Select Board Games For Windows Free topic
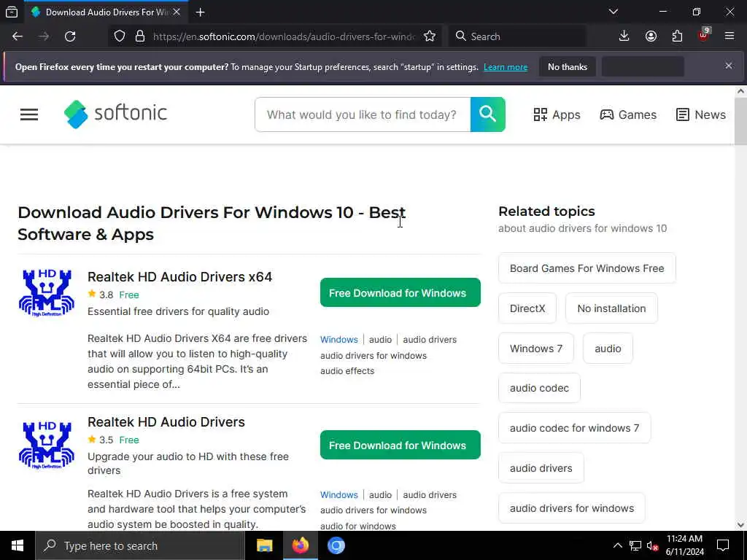 (587, 268)
